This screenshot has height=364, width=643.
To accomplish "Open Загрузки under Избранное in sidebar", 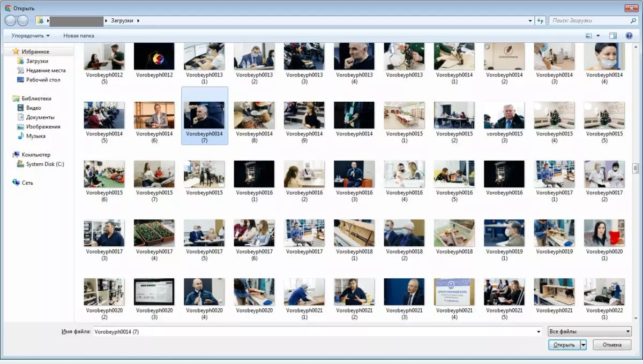I will [x=37, y=61].
